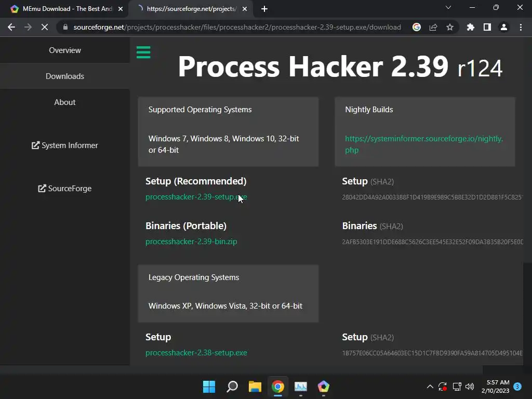Open the notification badge showing 3
The height and width of the screenshot is (399, 532).
(x=517, y=387)
